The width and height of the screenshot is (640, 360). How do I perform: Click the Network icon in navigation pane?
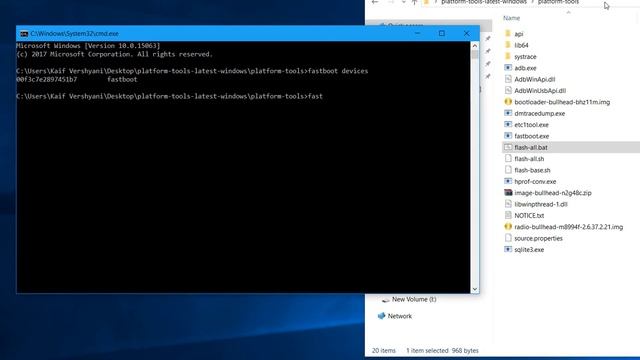382,316
